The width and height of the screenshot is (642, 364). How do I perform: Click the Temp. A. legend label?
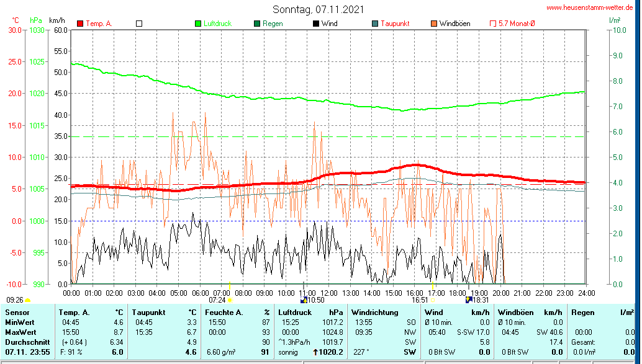click(x=99, y=24)
